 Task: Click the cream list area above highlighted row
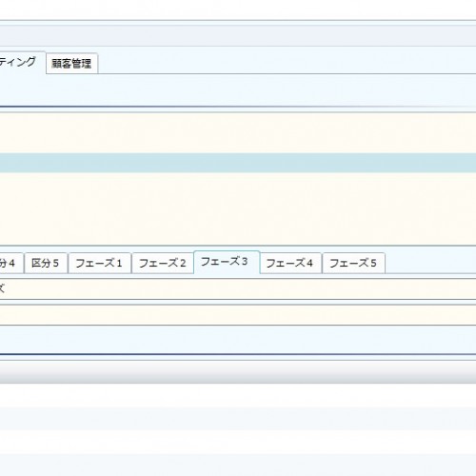238,133
